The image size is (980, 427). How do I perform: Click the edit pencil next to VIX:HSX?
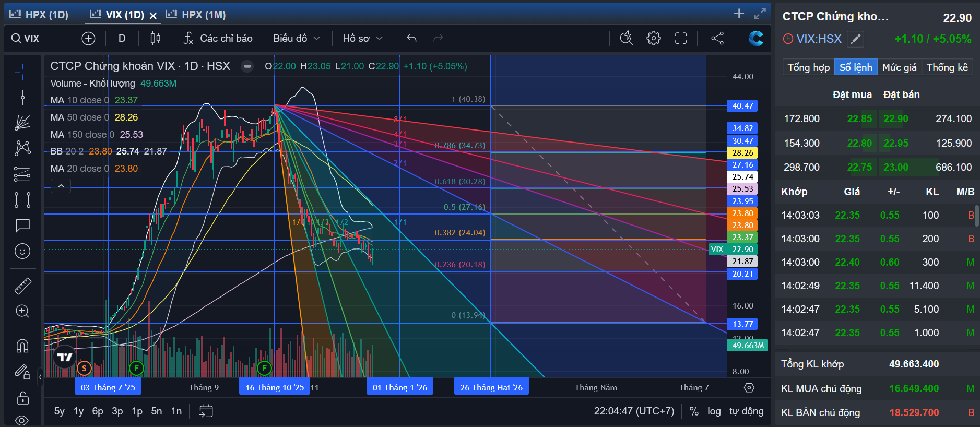(855, 39)
